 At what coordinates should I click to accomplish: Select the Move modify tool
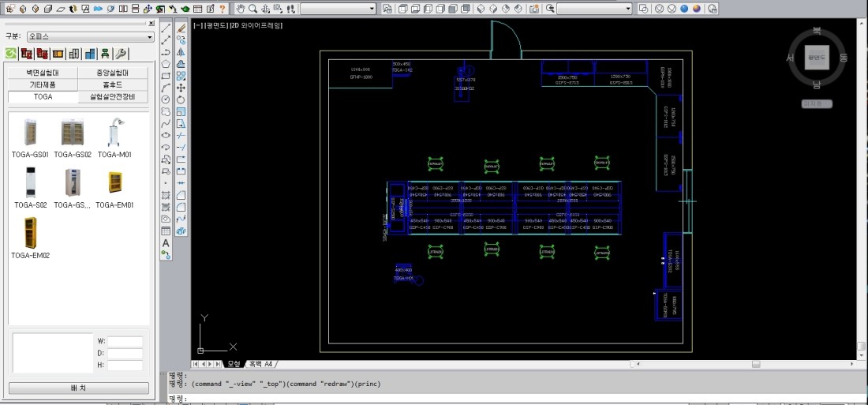(x=181, y=88)
